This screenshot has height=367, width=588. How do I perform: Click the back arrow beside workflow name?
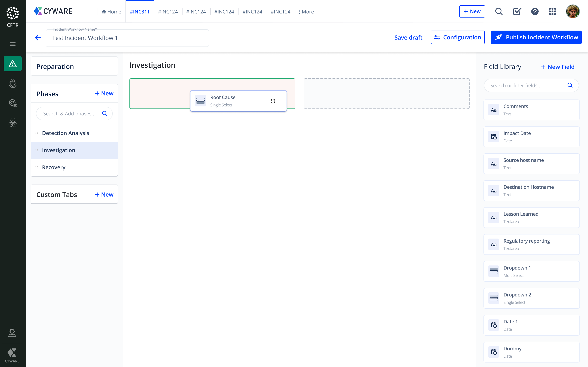[x=38, y=38]
